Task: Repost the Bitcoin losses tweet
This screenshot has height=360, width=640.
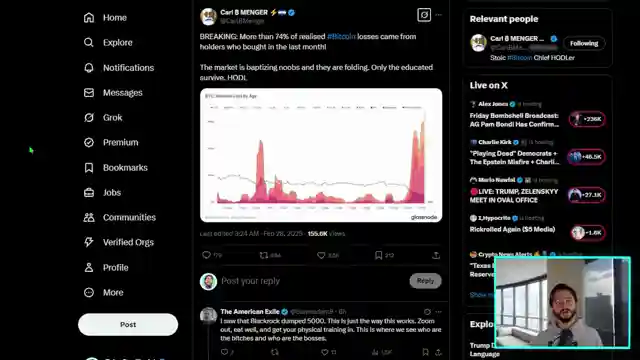Action: (x=264, y=255)
